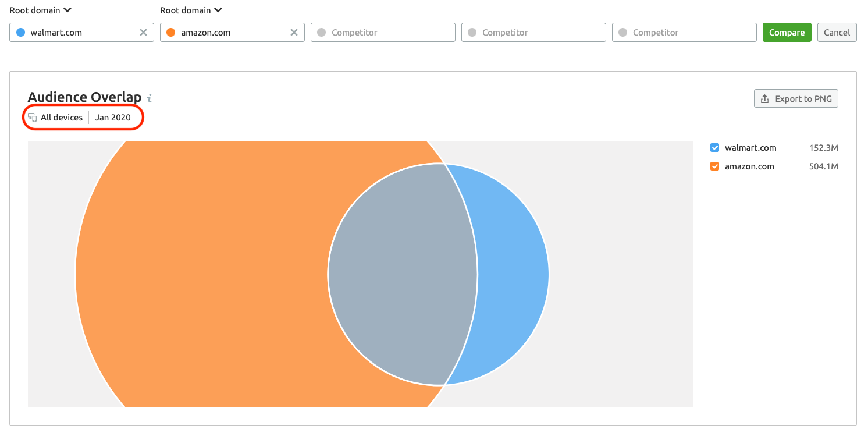Click the Audience Overlap heading
Viewport: 868px width, 436px height.
click(85, 97)
